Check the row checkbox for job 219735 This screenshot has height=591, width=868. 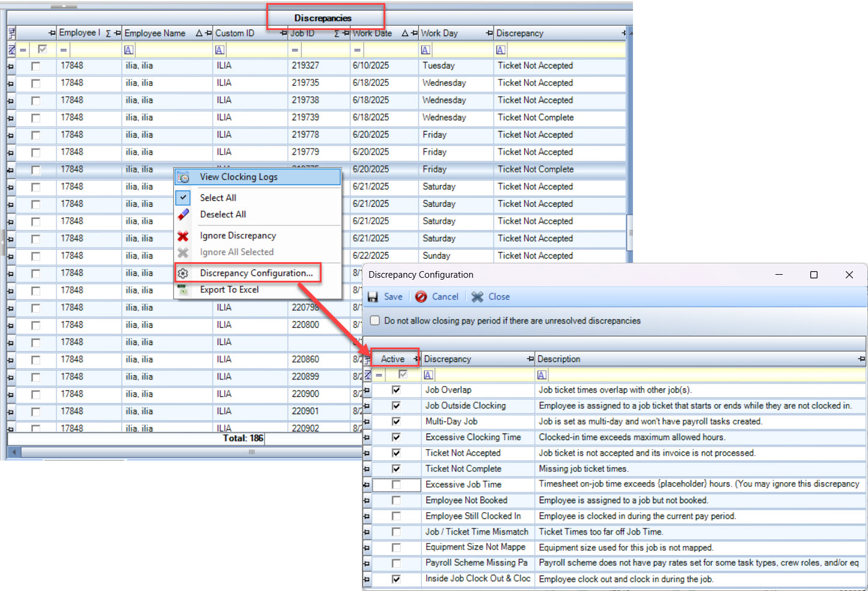pos(36,84)
